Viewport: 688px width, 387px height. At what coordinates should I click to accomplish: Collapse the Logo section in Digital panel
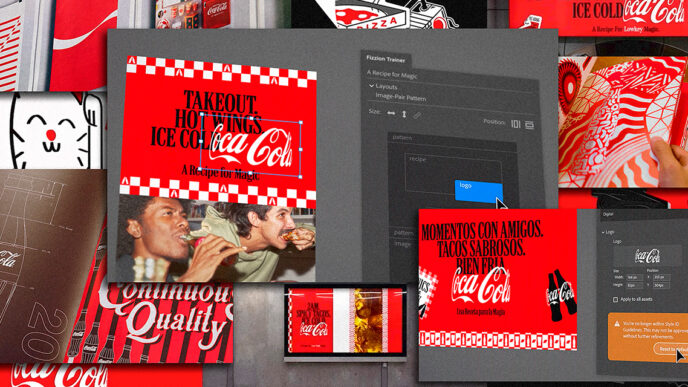point(603,232)
